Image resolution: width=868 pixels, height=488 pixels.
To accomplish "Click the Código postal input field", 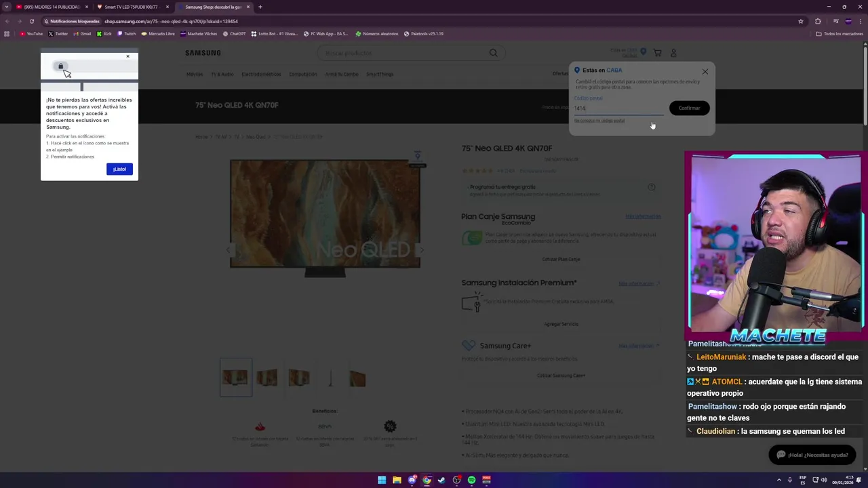I will coord(618,108).
